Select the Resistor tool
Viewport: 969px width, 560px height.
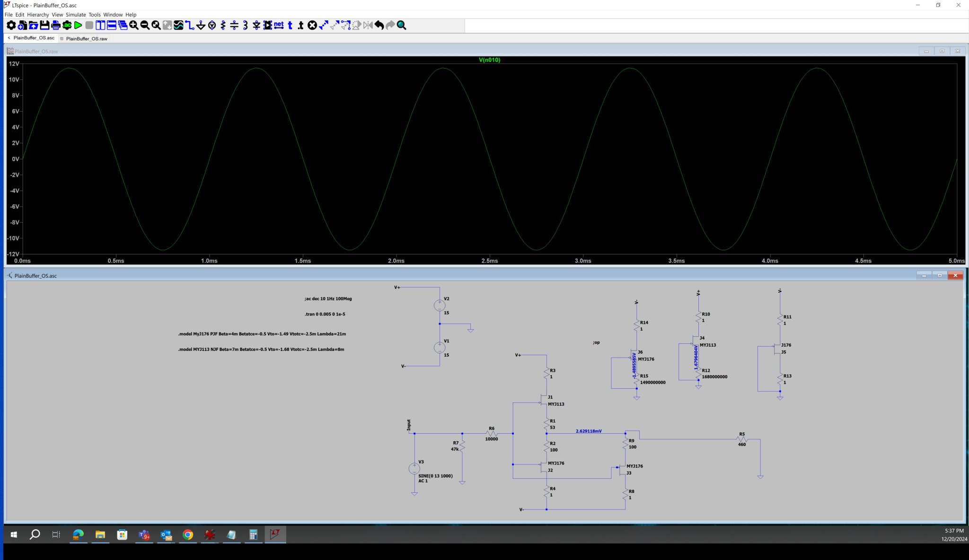pos(223,26)
